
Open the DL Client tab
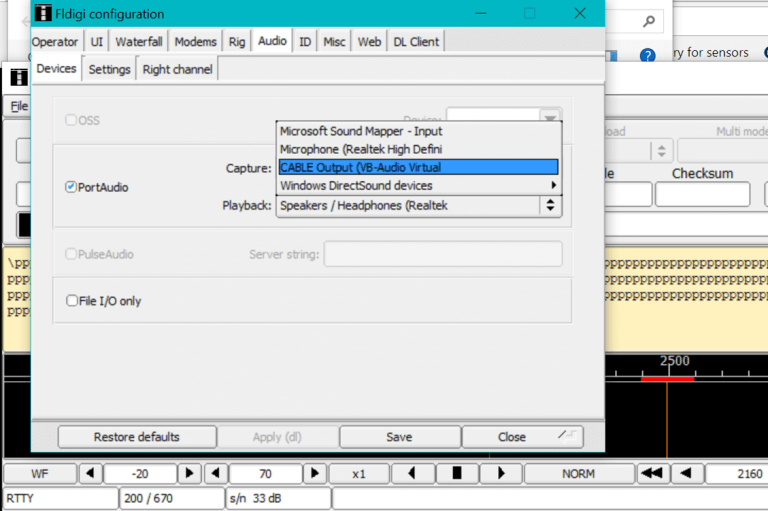click(x=416, y=42)
